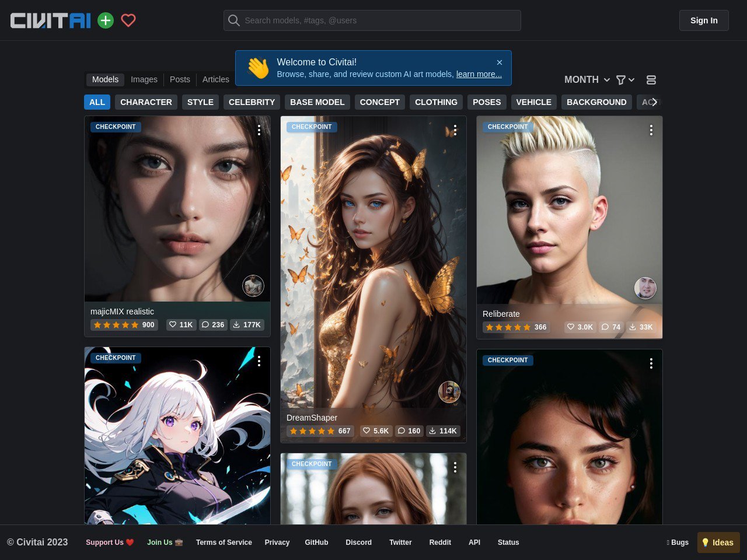
Task: Select the VEHICLE category chip
Action: (534, 102)
